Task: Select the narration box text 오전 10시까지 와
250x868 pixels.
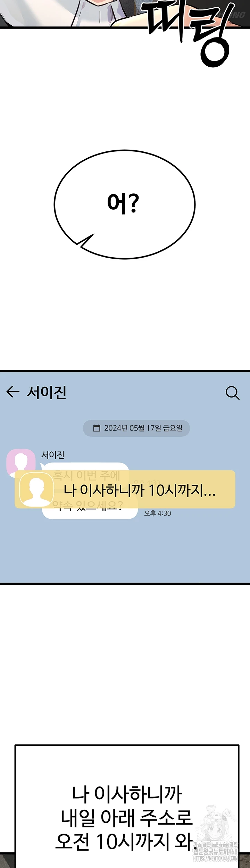Action: (x=124, y=842)
